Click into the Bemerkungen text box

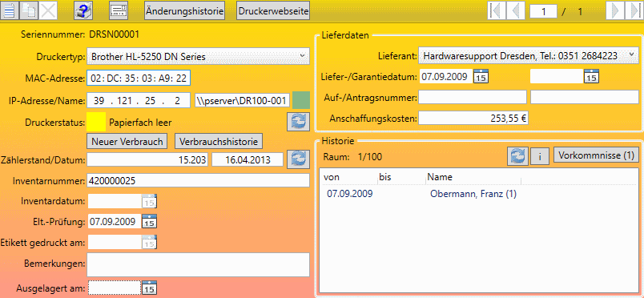point(198,264)
